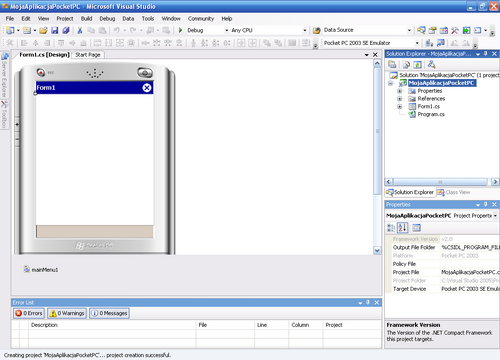
Task: Select Alphabetical sort in Properties panel
Action: [403, 228]
